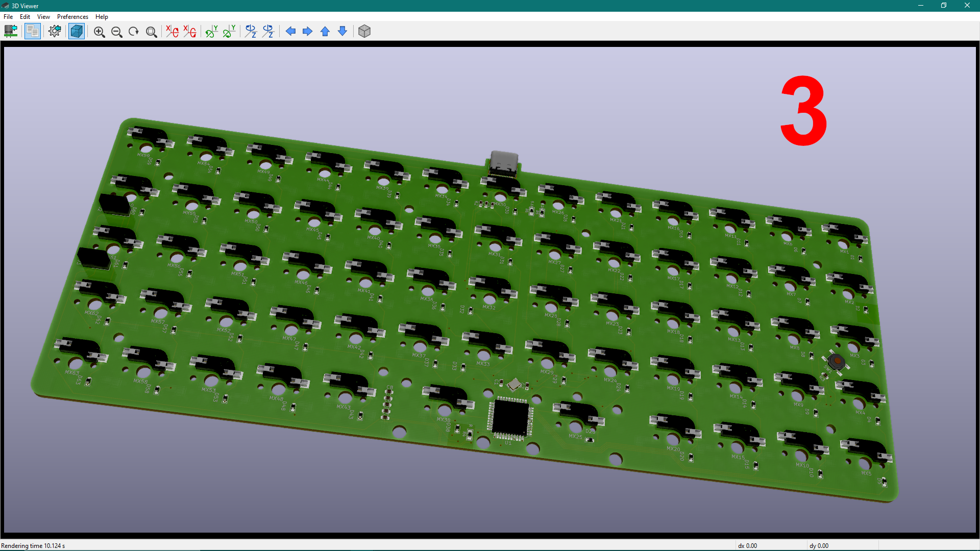The image size is (980, 551).
Task: Rotate the board counterclockwise around X axis
Action: point(190,31)
